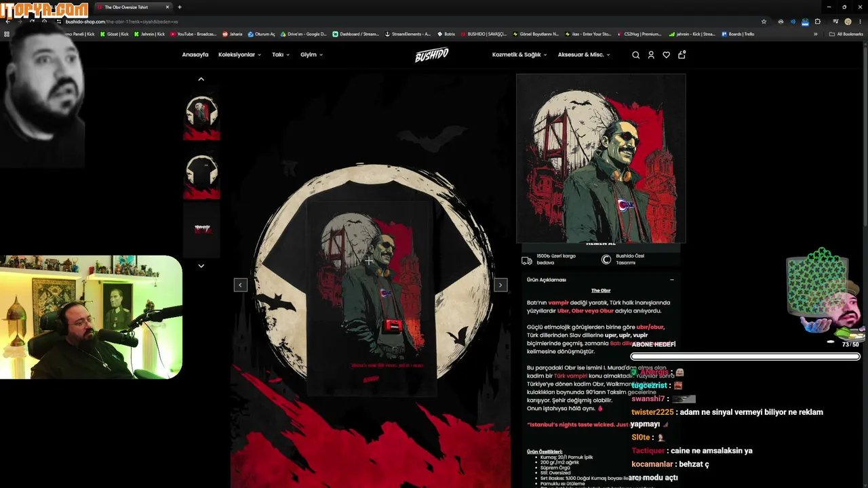Open the CS2Hug | Premium bookmark

[x=639, y=34]
